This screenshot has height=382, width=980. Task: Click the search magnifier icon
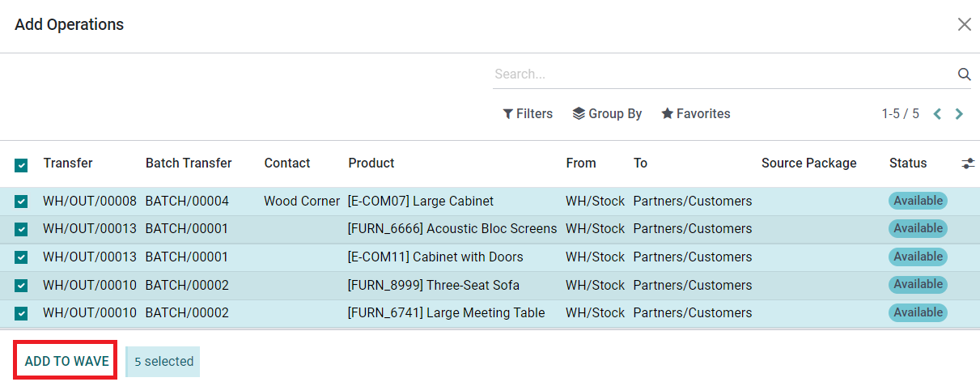(964, 74)
